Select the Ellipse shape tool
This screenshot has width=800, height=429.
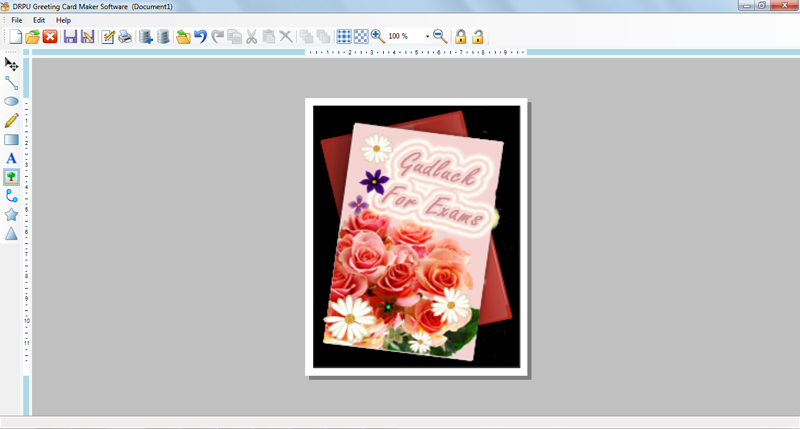tap(11, 102)
